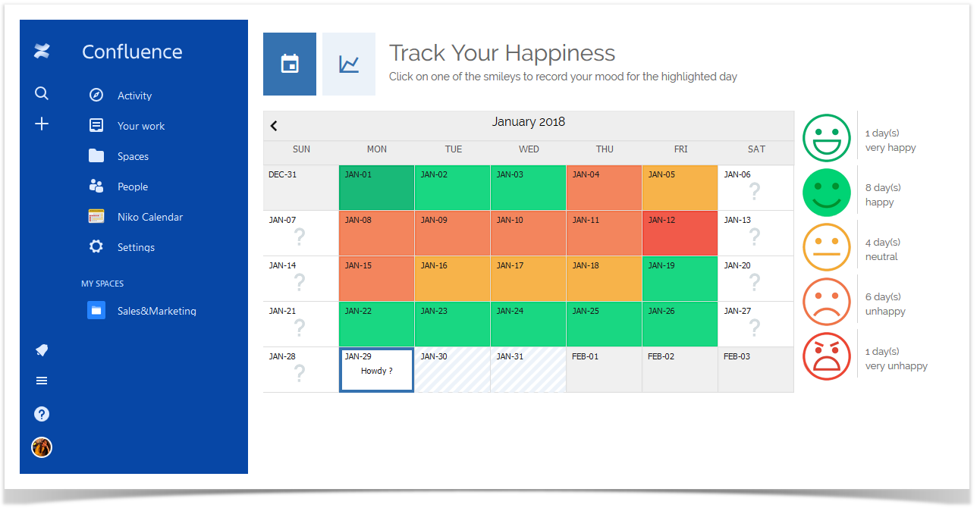980x511 pixels.
Task: Open Settings menu item
Action: point(136,247)
